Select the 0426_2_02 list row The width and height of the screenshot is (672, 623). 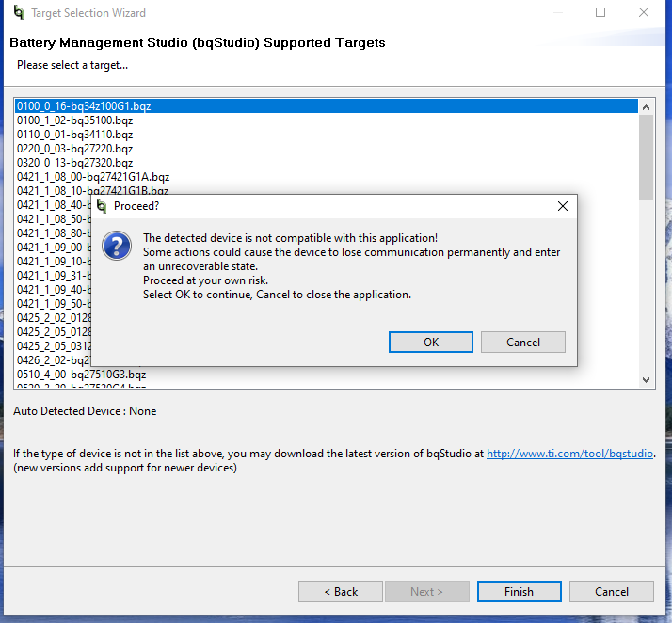pyautogui.click(x=53, y=360)
